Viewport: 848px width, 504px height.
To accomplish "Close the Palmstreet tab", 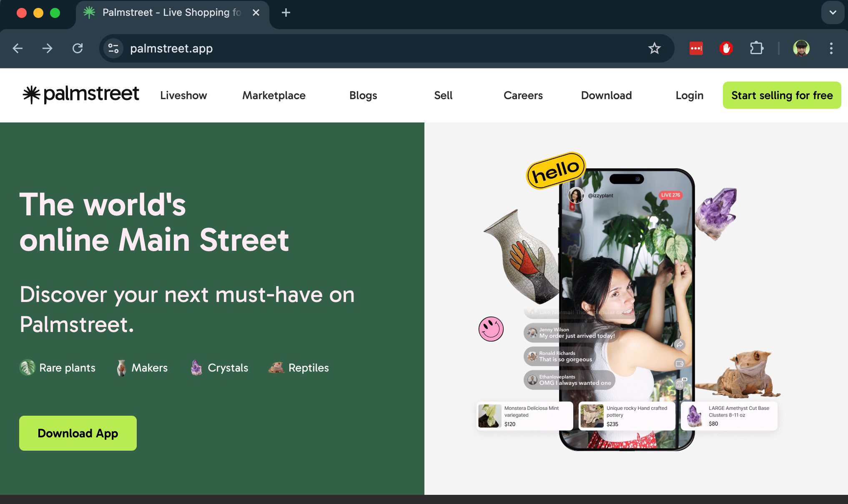I will 256,12.
